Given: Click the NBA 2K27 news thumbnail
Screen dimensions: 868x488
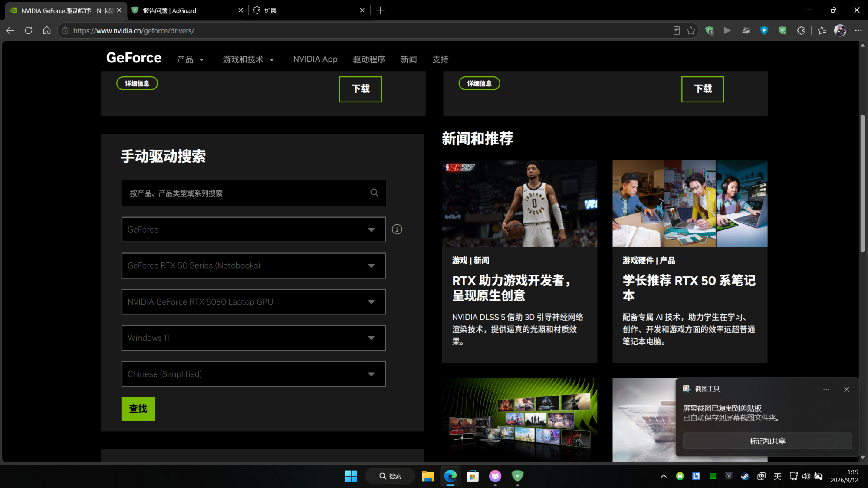Looking at the screenshot, I should [519, 203].
